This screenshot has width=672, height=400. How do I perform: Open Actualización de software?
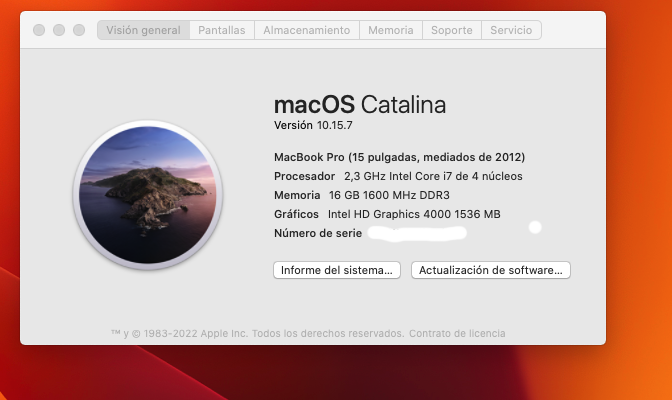coord(491,270)
